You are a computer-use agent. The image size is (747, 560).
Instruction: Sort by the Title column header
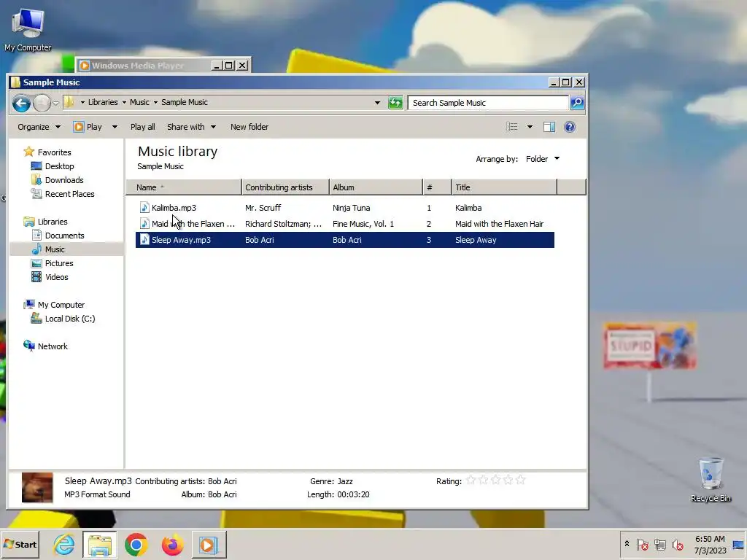coord(504,187)
